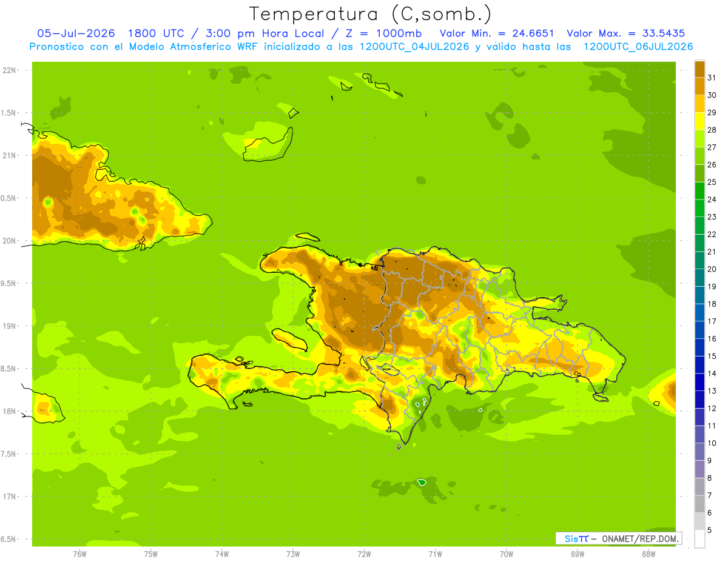Viewport: 728px width, 562px height.
Task: Click latitude axis label "0.5N"
Action: pyautogui.click(x=8, y=198)
